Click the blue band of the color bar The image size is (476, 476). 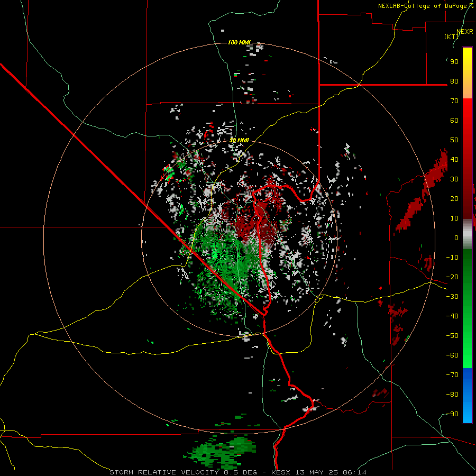467,396
